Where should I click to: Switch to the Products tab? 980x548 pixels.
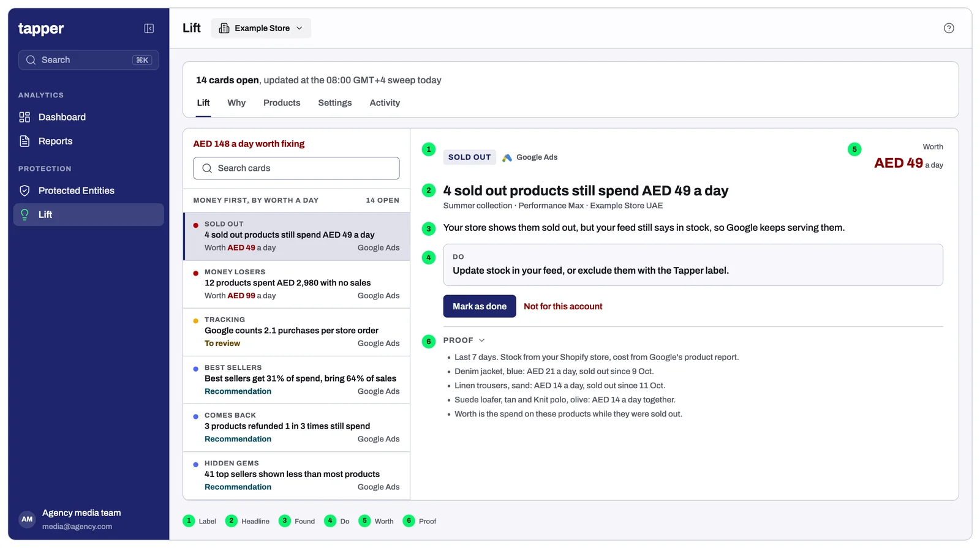coord(282,103)
